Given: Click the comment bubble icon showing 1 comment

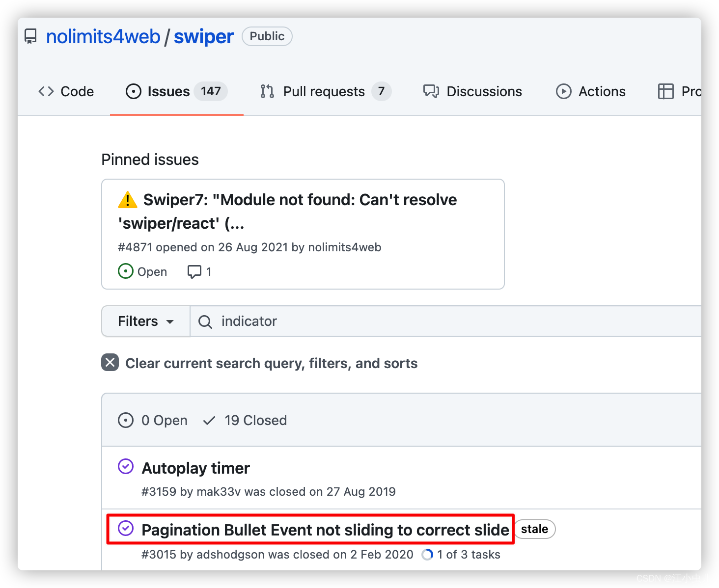Looking at the screenshot, I should pos(194,271).
